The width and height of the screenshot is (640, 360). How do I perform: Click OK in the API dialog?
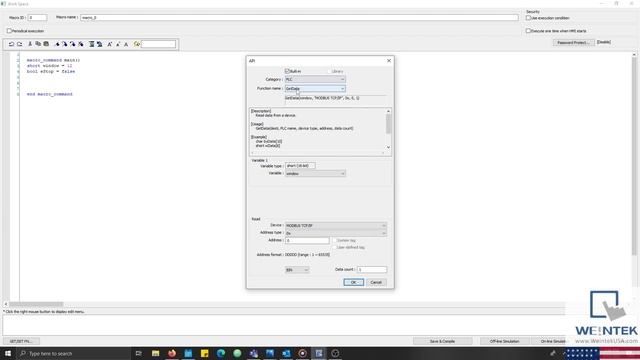point(353,282)
